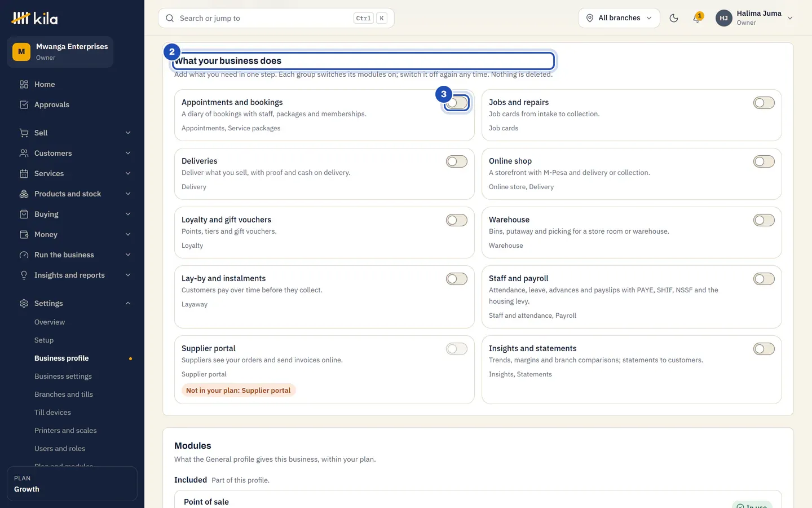This screenshot has width=812, height=508.
Task: Enable Appointments and bookings toggle
Action: [457, 103]
